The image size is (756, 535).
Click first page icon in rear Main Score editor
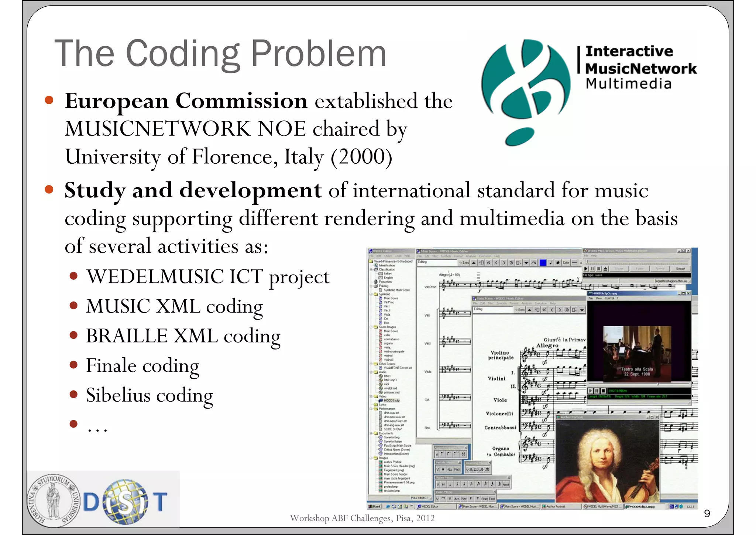coord(481,263)
